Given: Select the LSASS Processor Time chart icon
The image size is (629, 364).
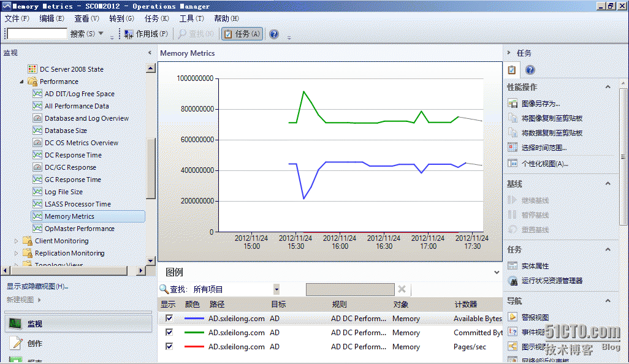Looking at the screenshot, I should [x=37, y=203].
